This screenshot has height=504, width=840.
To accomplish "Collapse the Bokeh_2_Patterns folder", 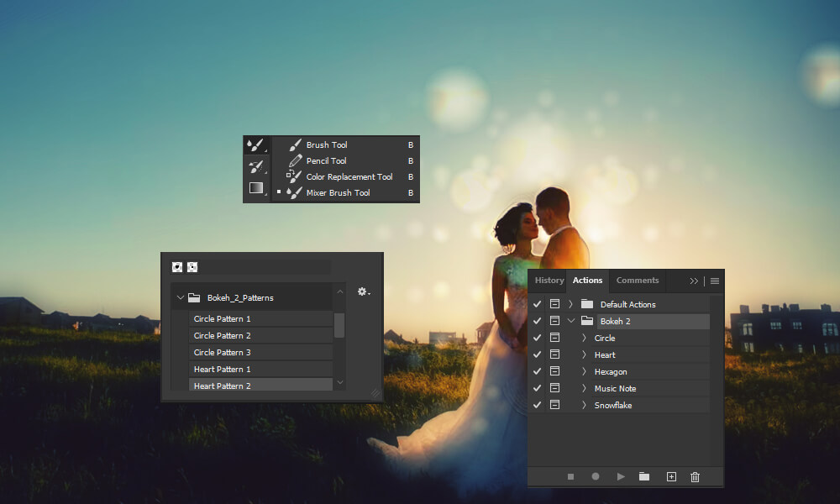I will click(x=180, y=297).
